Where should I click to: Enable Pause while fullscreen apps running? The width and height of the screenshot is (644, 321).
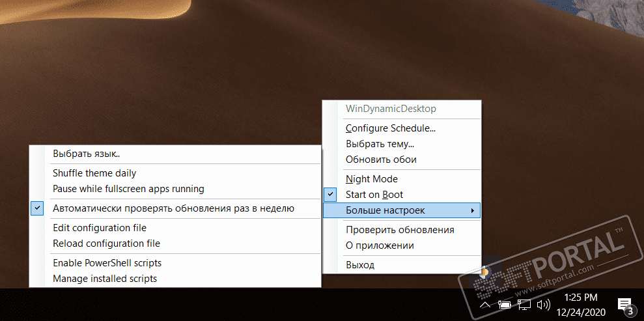(175, 189)
